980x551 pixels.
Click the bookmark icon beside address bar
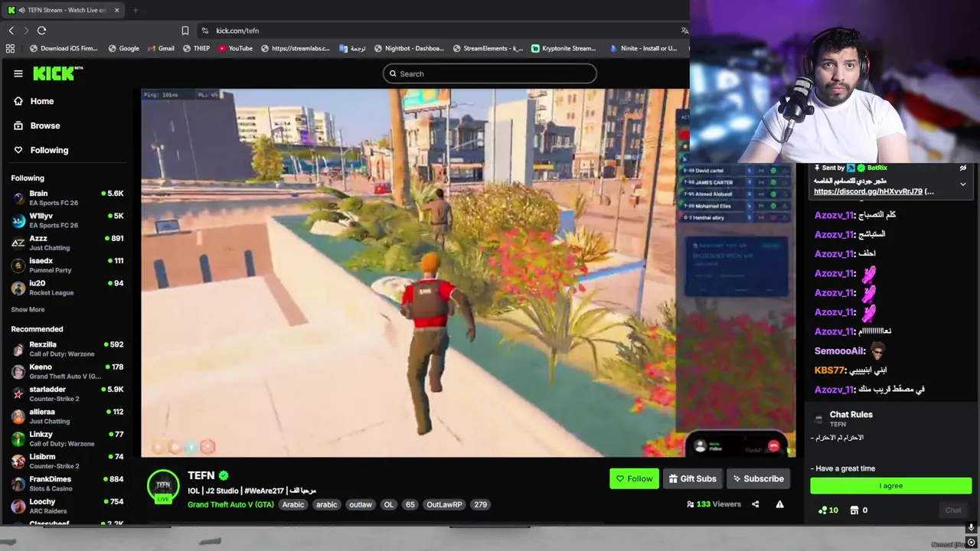click(185, 31)
